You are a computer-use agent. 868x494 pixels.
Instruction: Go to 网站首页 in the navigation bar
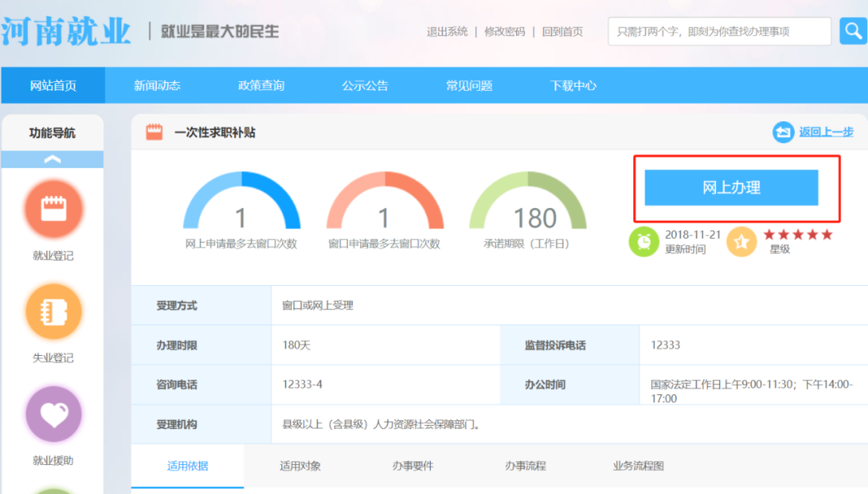click(53, 85)
